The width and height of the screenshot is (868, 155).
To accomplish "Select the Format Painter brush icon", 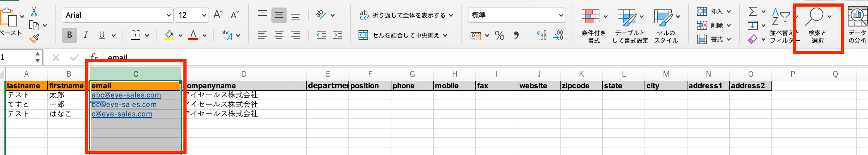I will coord(34,39).
